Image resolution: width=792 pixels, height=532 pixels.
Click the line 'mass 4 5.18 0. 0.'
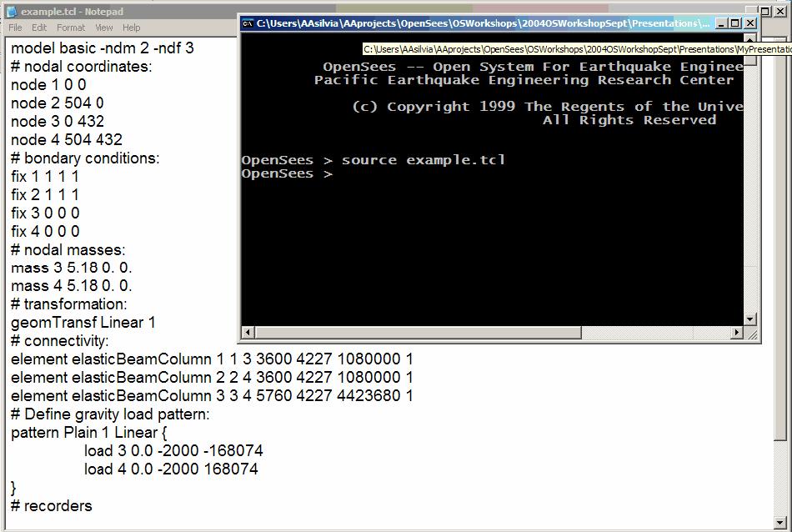pyautogui.click(x=71, y=286)
